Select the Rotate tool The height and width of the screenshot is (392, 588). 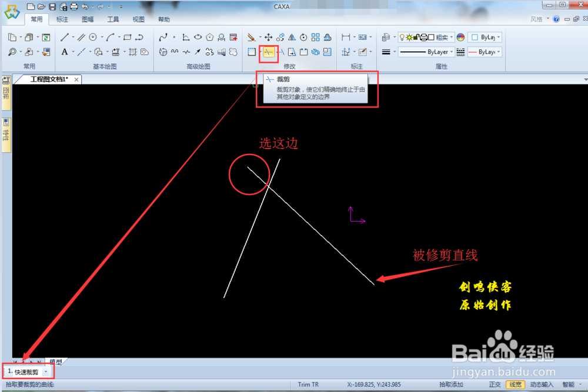click(303, 37)
